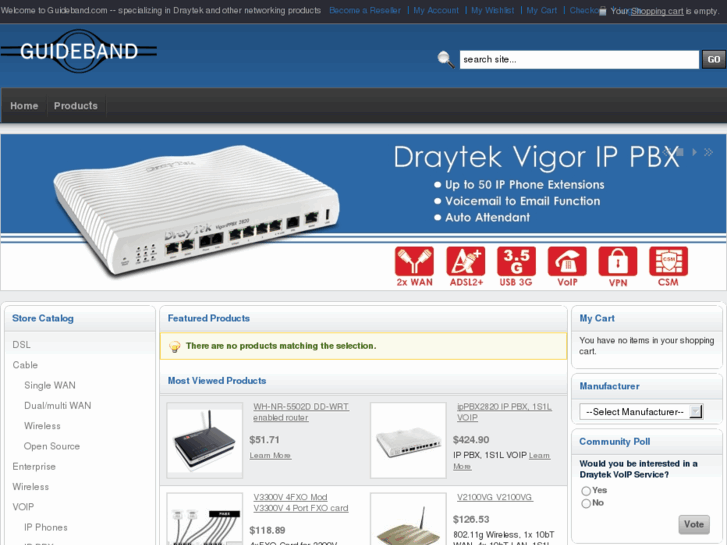Select Yes in the Community Poll
This screenshot has height=545, width=727.
[586, 491]
